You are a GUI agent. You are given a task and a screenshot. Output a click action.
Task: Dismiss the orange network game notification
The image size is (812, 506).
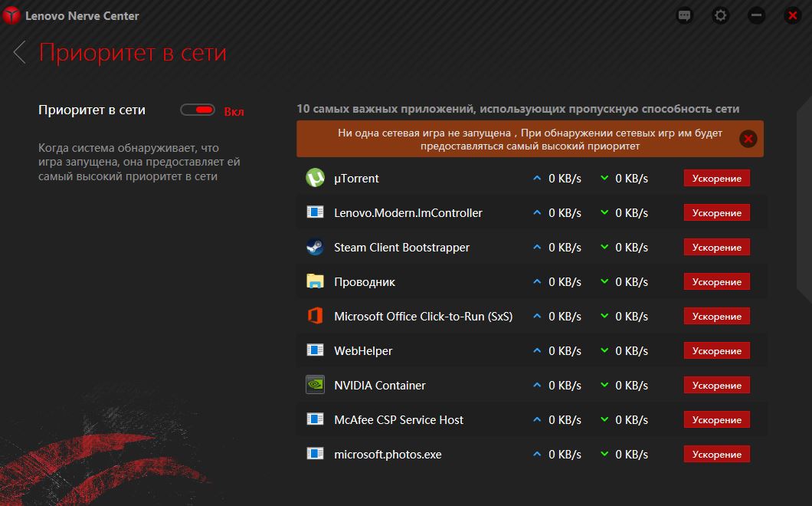748,139
